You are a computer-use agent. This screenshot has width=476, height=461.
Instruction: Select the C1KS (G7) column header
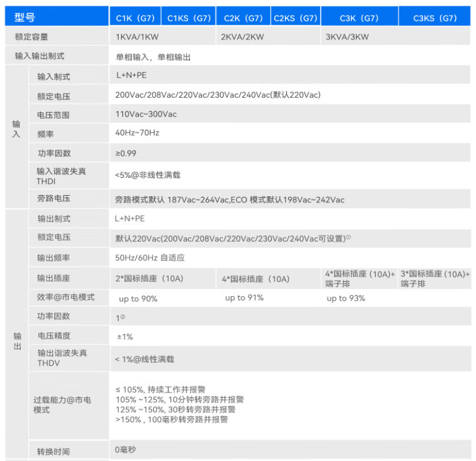point(189,17)
